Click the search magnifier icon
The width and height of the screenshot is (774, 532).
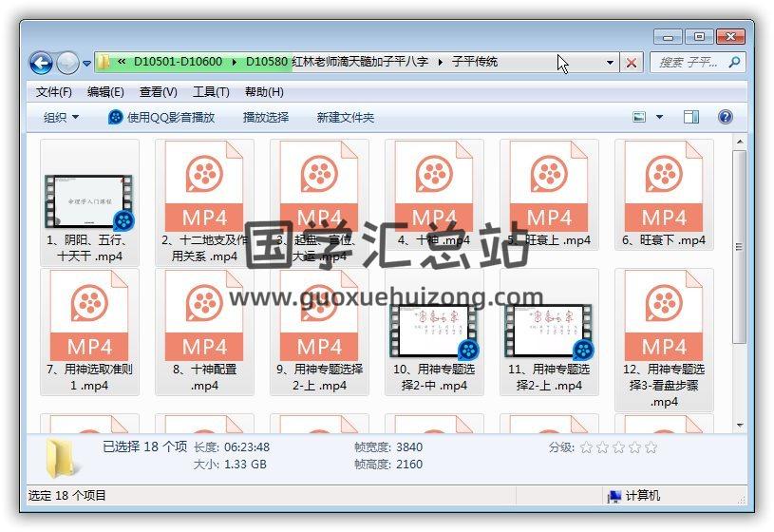(x=734, y=63)
